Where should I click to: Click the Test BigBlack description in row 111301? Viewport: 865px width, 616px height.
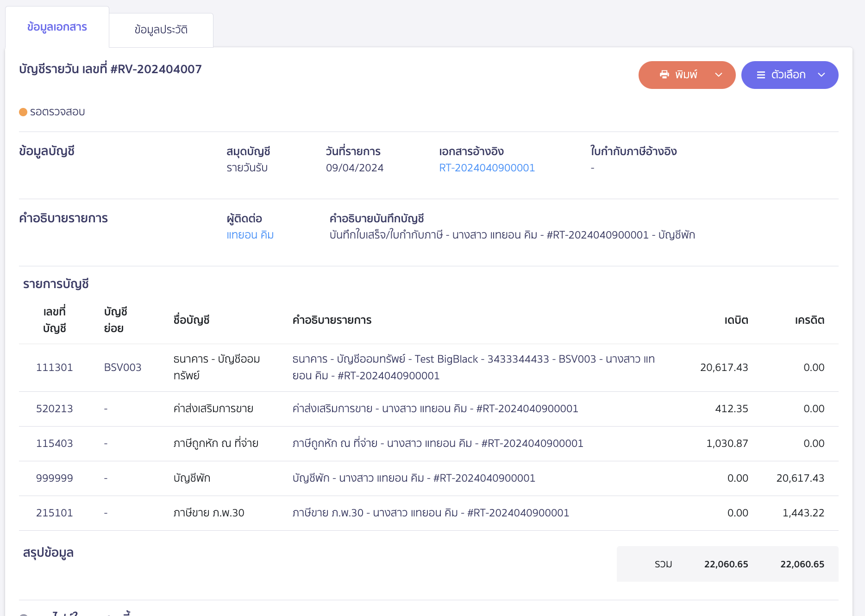pyautogui.click(x=474, y=367)
